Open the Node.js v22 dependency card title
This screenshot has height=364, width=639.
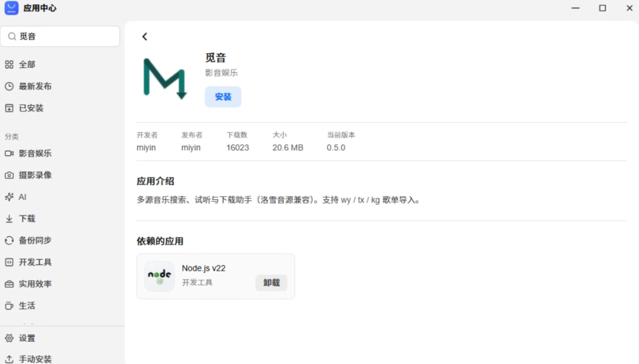[x=204, y=268]
